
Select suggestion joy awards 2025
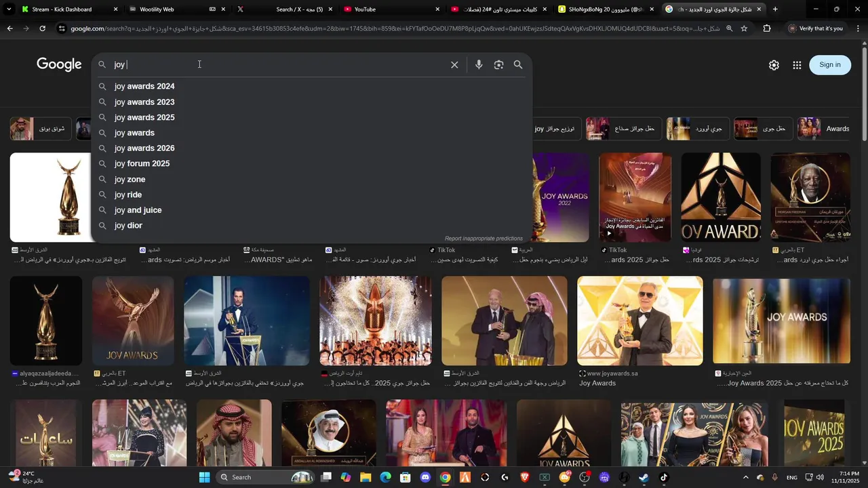click(311, 117)
